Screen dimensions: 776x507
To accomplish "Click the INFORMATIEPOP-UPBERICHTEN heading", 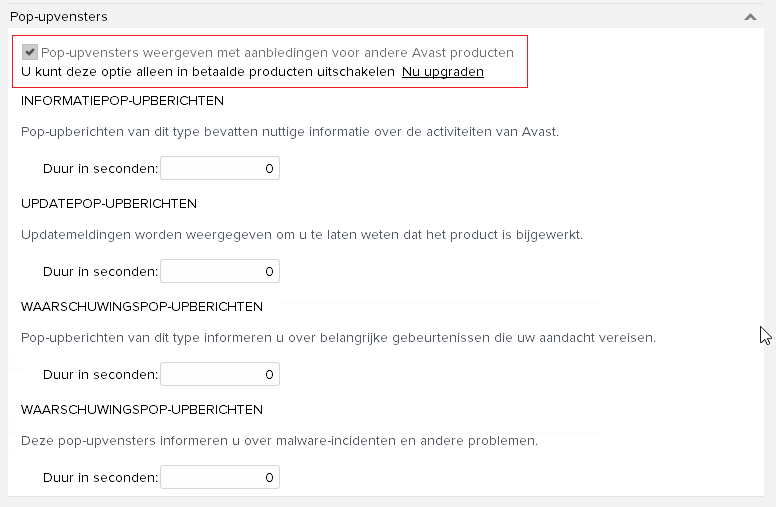I will click(x=122, y=101).
